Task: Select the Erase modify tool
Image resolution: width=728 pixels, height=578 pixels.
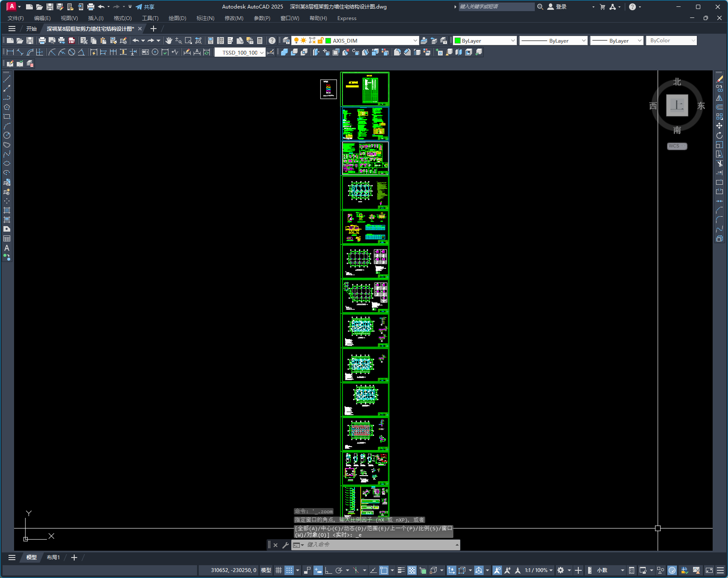Action: point(719,79)
